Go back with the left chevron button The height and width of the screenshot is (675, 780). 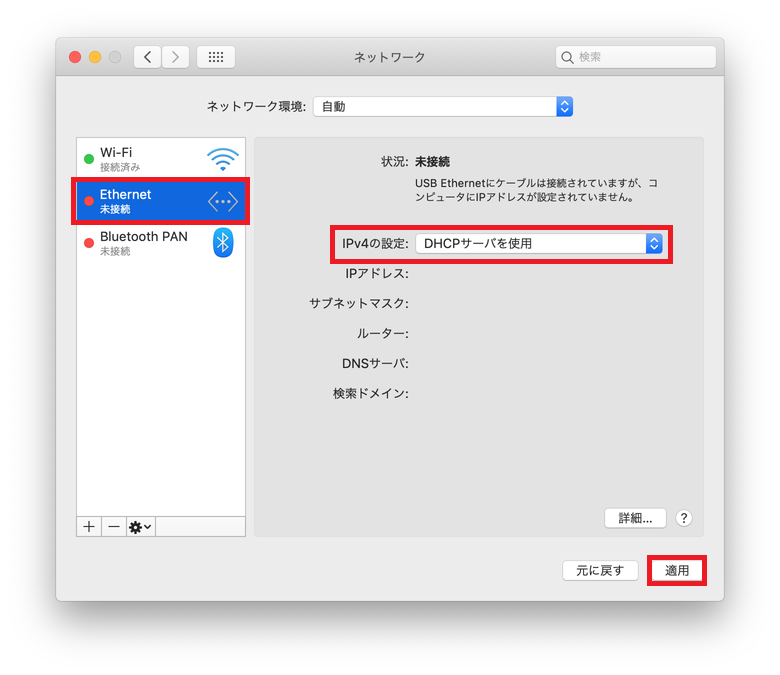pos(147,57)
